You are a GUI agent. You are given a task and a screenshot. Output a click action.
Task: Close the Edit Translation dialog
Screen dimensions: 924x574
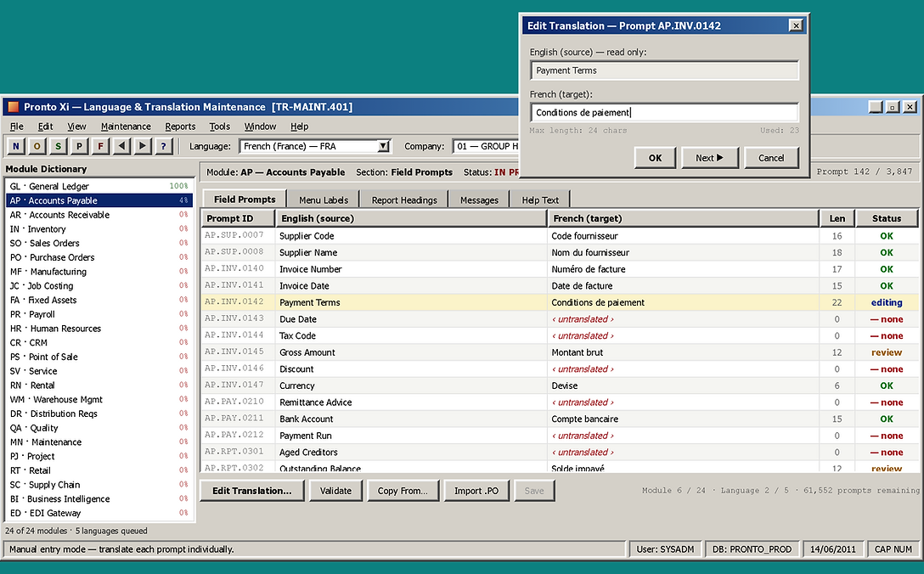[796, 25]
